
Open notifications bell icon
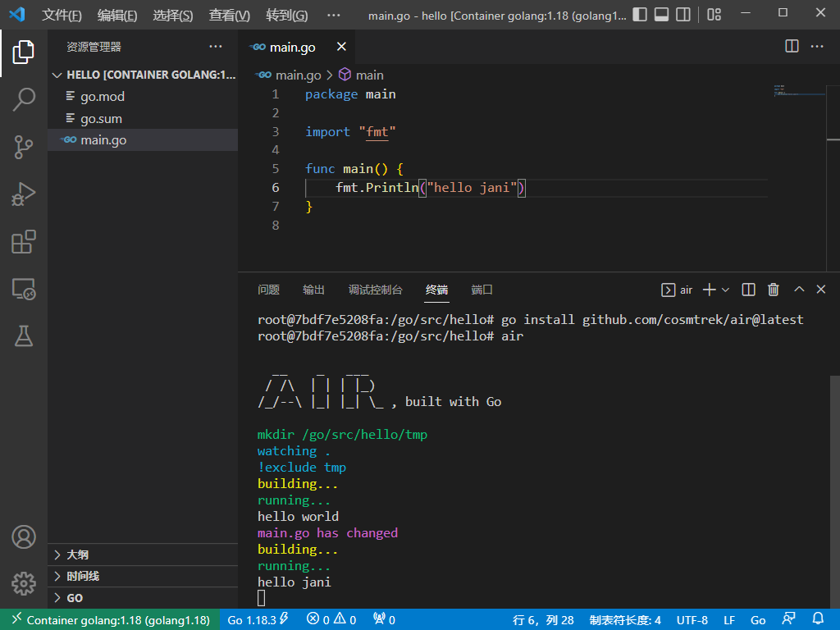pyautogui.click(x=818, y=619)
